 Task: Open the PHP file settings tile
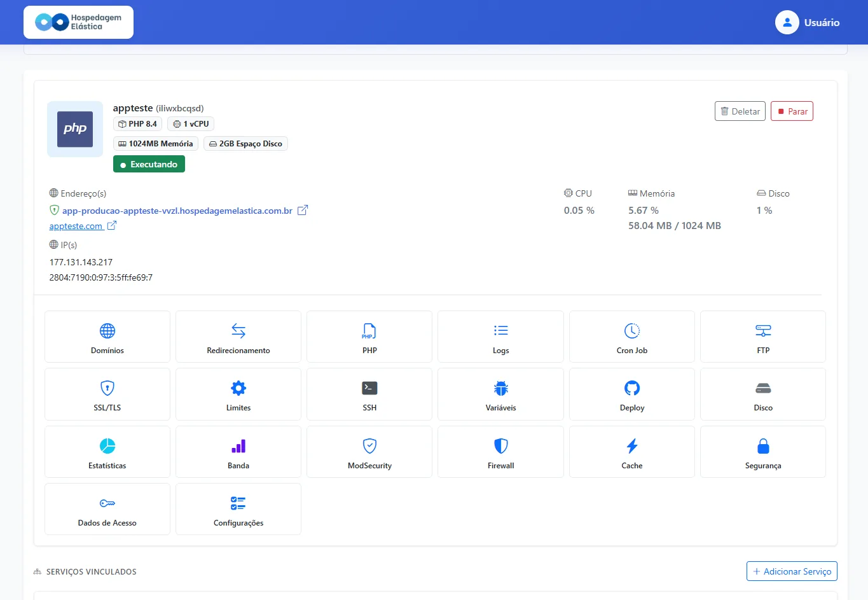(x=369, y=337)
